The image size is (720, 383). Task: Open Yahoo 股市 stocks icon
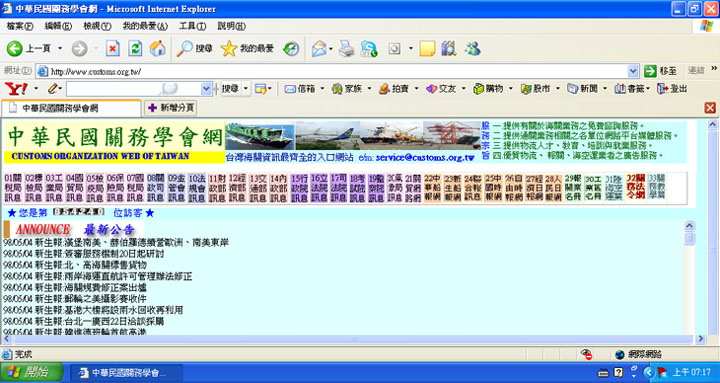tap(526, 89)
